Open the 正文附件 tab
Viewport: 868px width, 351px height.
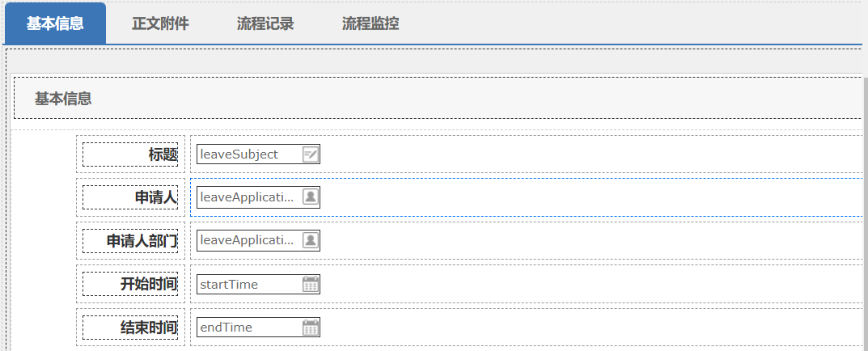click(160, 23)
